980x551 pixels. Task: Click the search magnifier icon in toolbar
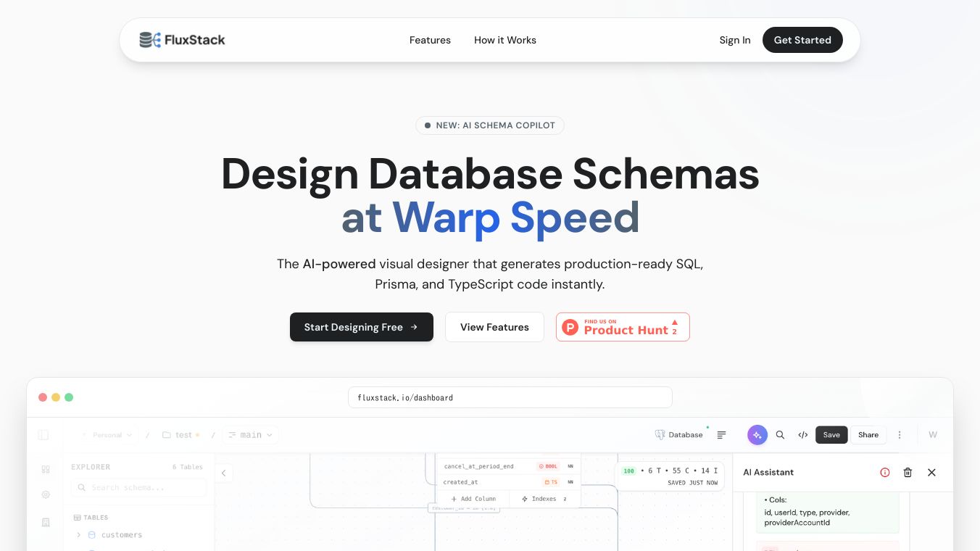pyautogui.click(x=780, y=435)
